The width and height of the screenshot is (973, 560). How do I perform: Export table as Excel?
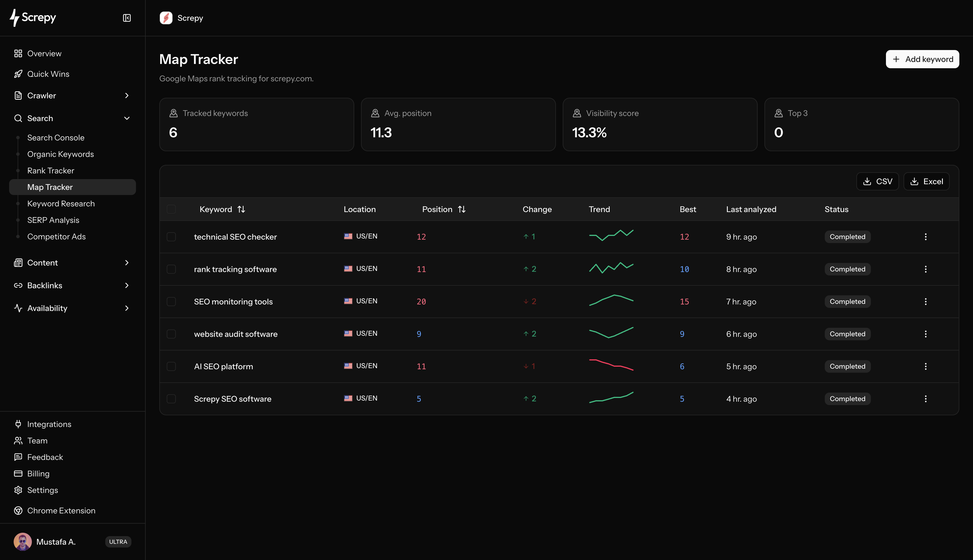click(926, 181)
